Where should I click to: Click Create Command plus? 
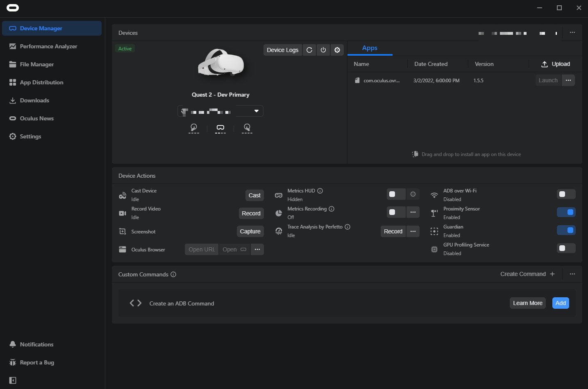tap(527, 274)
